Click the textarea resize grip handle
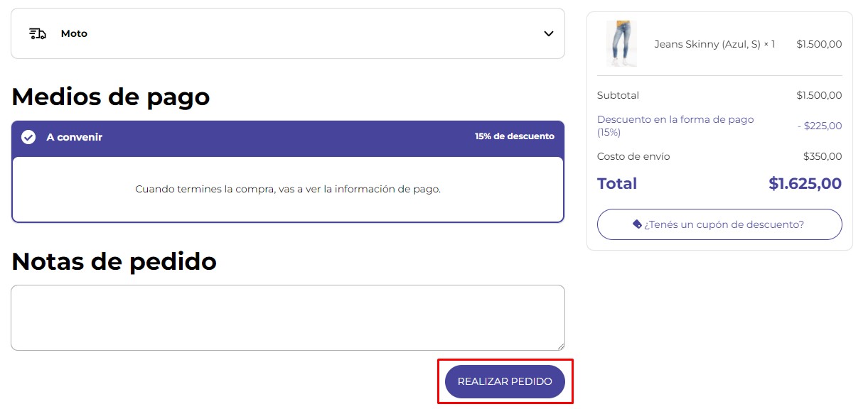 [559, 345]
